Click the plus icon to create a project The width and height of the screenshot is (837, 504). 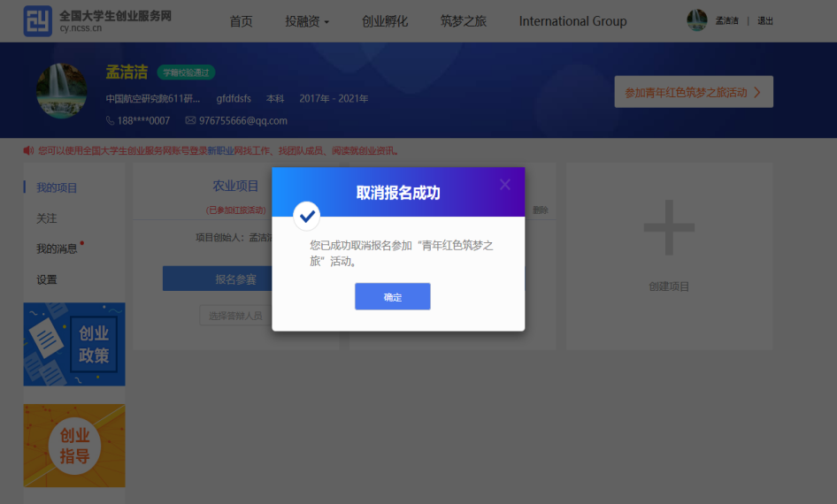[x=669, y=228]
